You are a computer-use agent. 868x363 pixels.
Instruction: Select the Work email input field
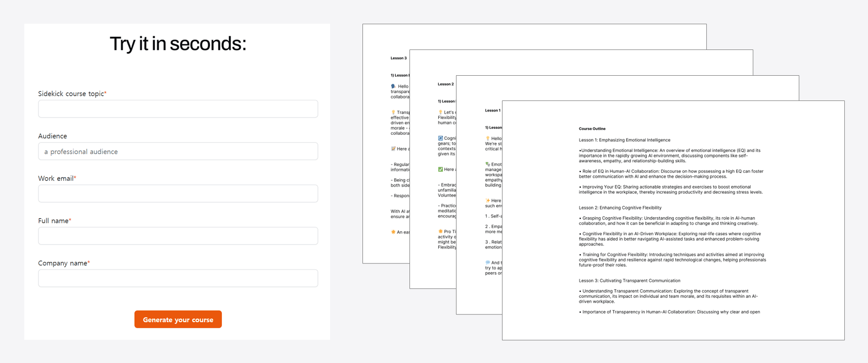click(x=178, y=194)
